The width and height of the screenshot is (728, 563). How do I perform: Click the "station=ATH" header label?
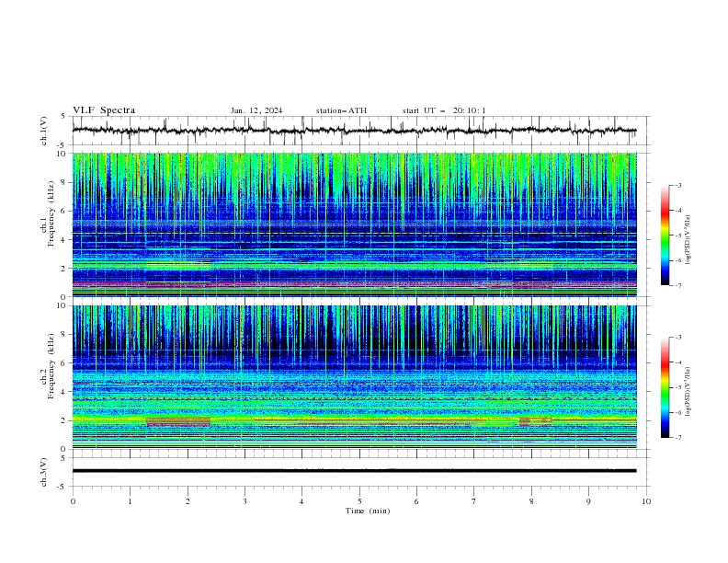(x=341, y=110)
